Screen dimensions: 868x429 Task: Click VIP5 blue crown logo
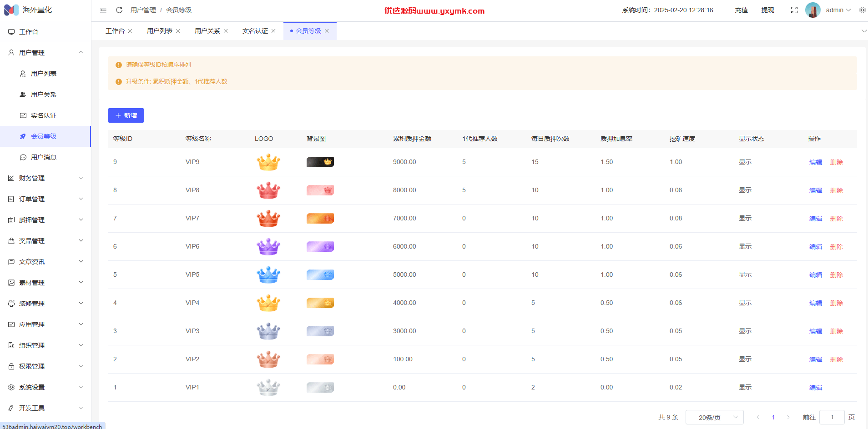tap(268, 274)
